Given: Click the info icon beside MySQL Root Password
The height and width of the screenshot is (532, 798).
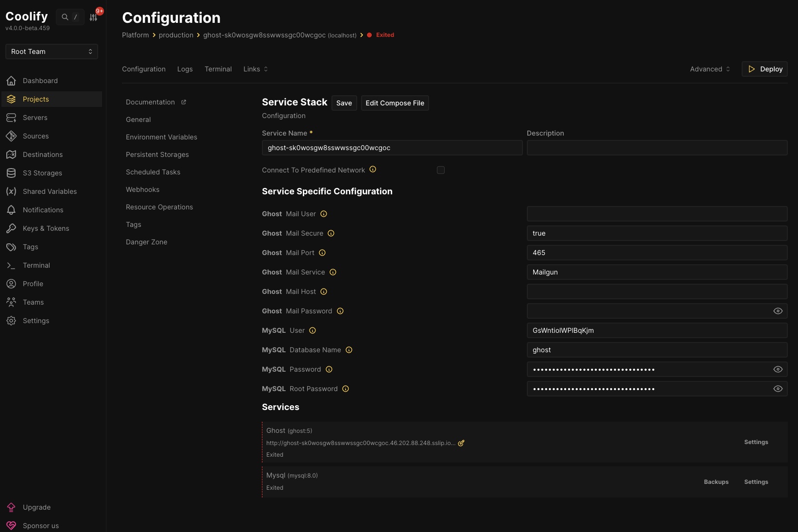Looking at the screenshot, I should 346,389.
